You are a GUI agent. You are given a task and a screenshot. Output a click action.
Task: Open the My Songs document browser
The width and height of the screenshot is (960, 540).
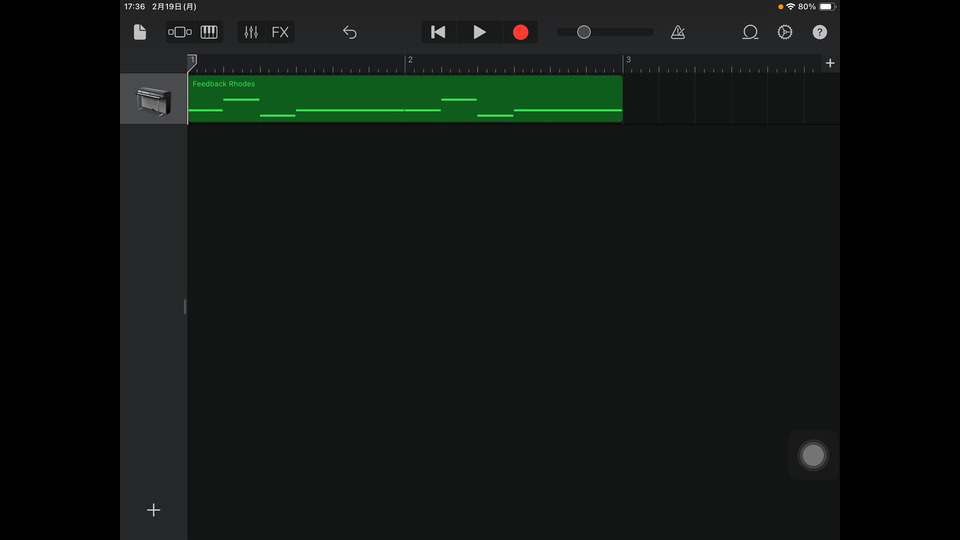140,32
